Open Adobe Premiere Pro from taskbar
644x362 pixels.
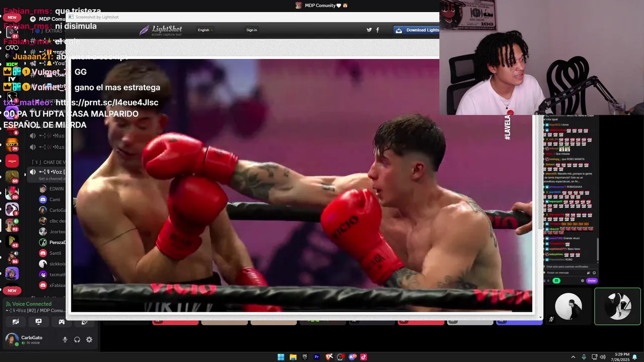[317, 357]
